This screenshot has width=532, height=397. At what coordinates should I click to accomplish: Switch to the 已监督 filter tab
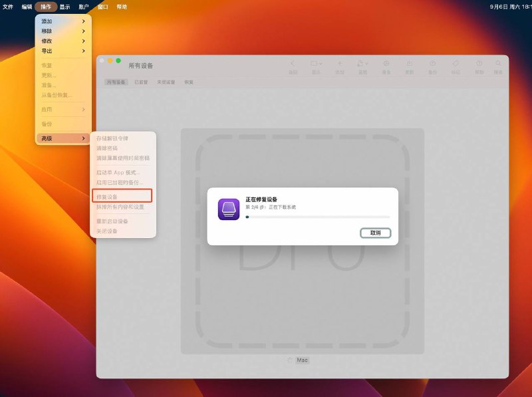(141, 82)
